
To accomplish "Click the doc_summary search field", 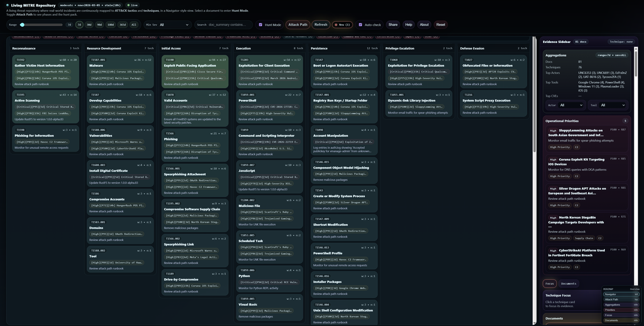I will coord(231,24).
